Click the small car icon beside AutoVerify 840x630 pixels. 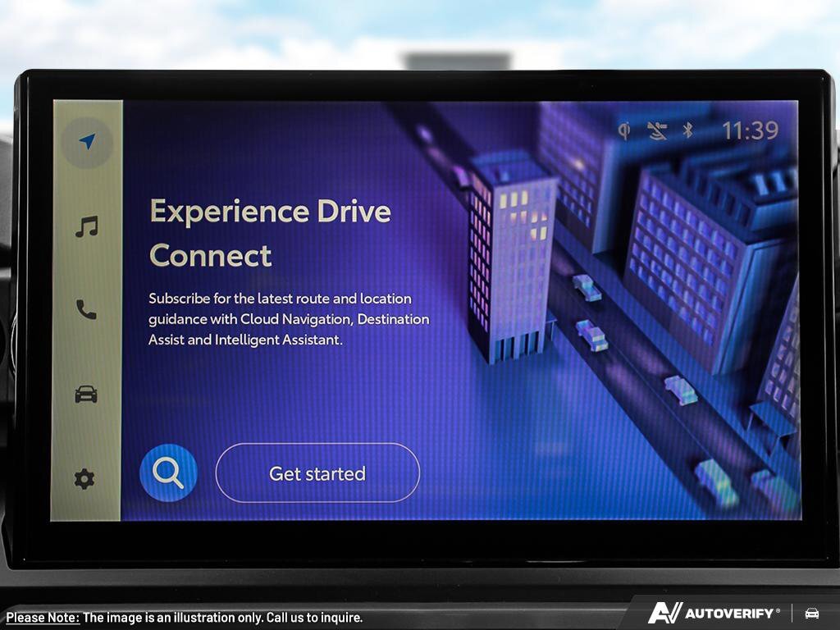812,613
